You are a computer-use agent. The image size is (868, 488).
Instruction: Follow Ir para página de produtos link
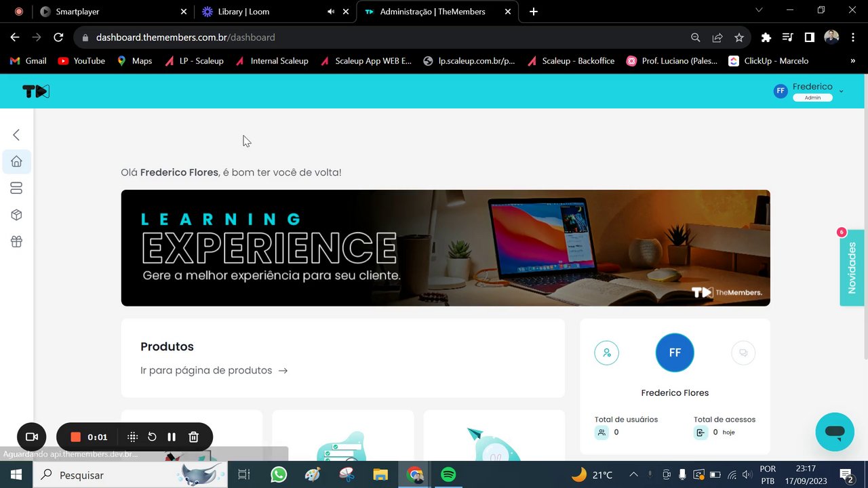pos(214,371)
